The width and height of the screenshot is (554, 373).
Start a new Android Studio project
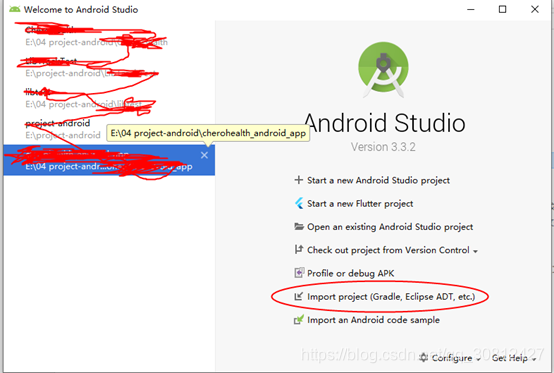(378, 180)
